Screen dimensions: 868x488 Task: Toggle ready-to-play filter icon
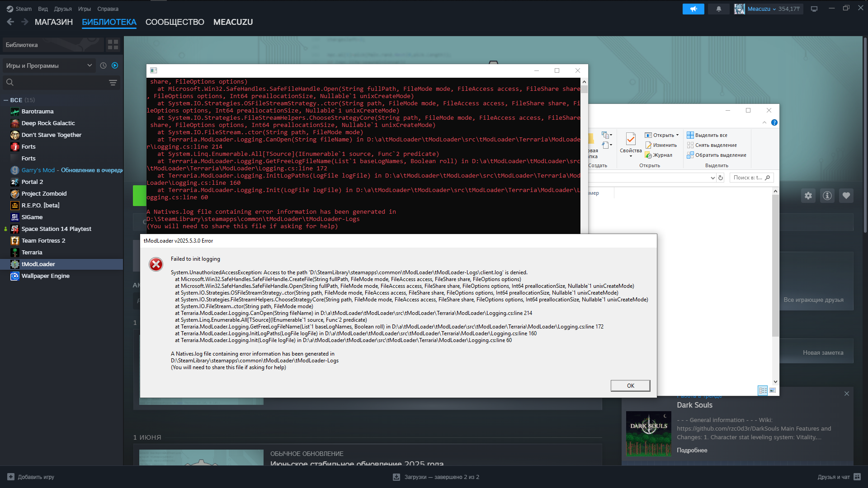tap(115, 66)
